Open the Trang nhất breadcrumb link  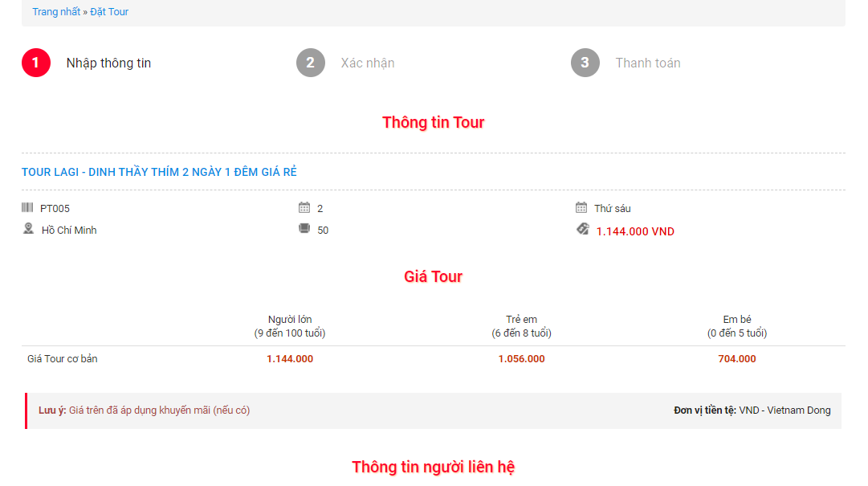tap(56, 12)
